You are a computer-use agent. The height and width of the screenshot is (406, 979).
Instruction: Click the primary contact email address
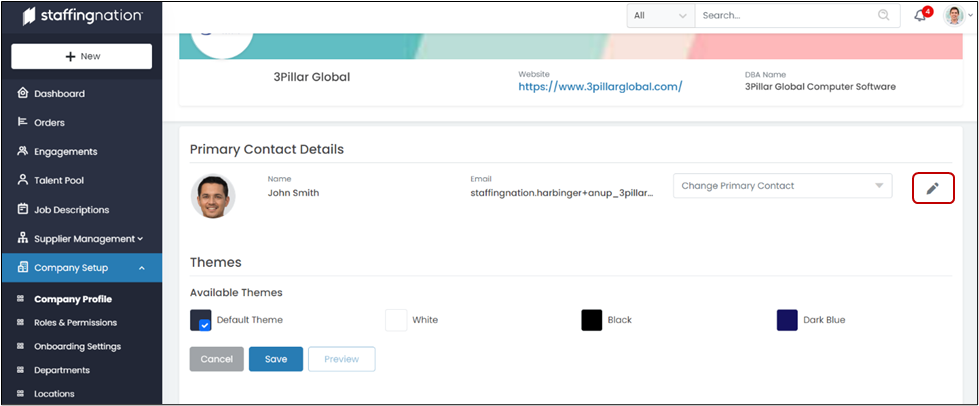click(562, 194)
